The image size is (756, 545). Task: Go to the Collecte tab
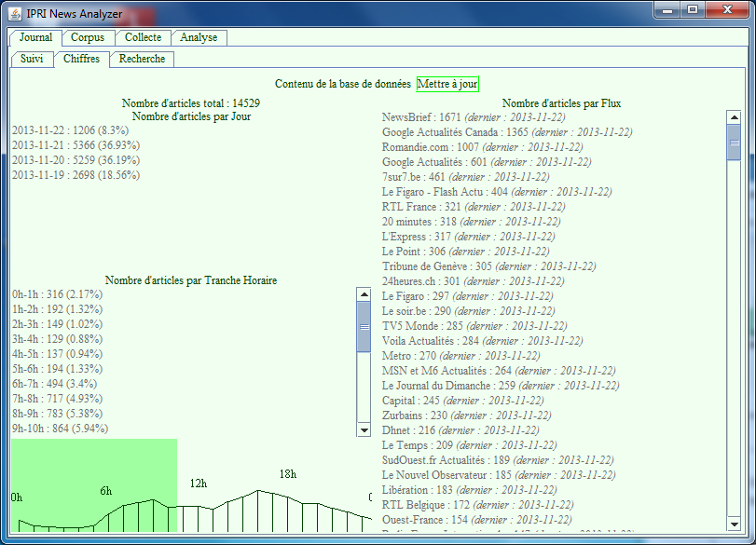pos(143,38)
